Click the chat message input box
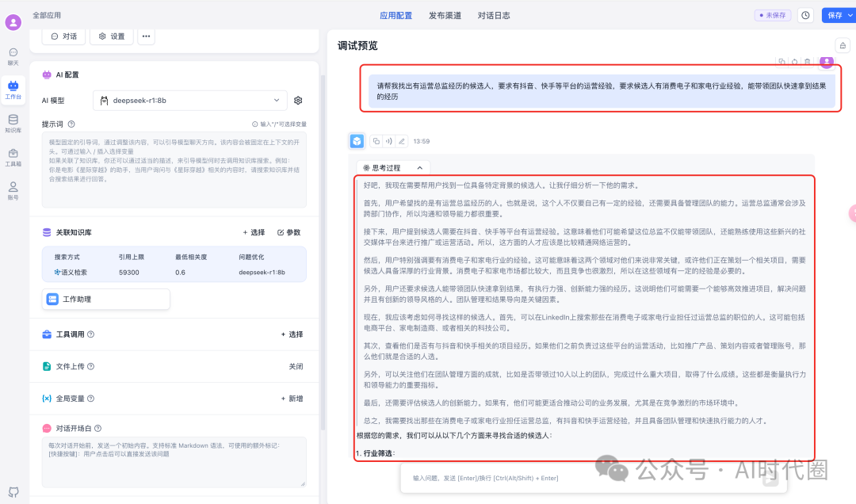 (x=595, y=478)
